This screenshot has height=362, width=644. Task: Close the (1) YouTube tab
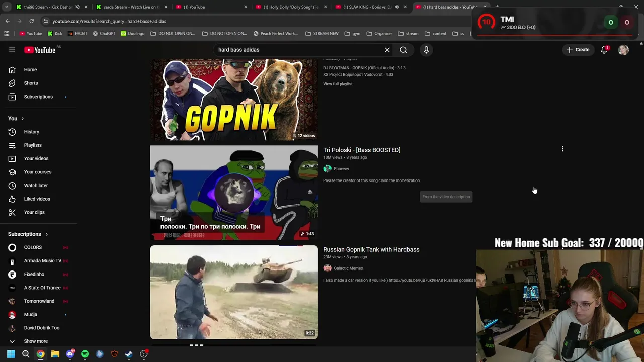point(246,7)
